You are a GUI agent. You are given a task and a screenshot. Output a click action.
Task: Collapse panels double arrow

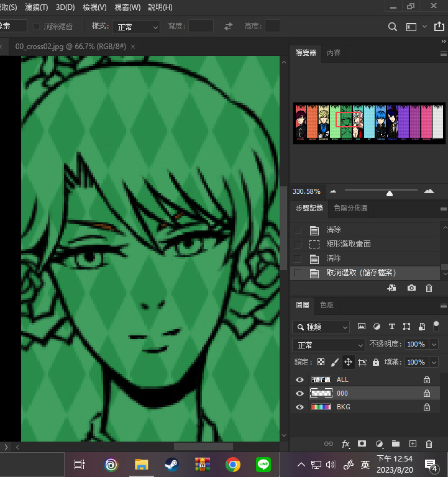click(x=444, y=42)
